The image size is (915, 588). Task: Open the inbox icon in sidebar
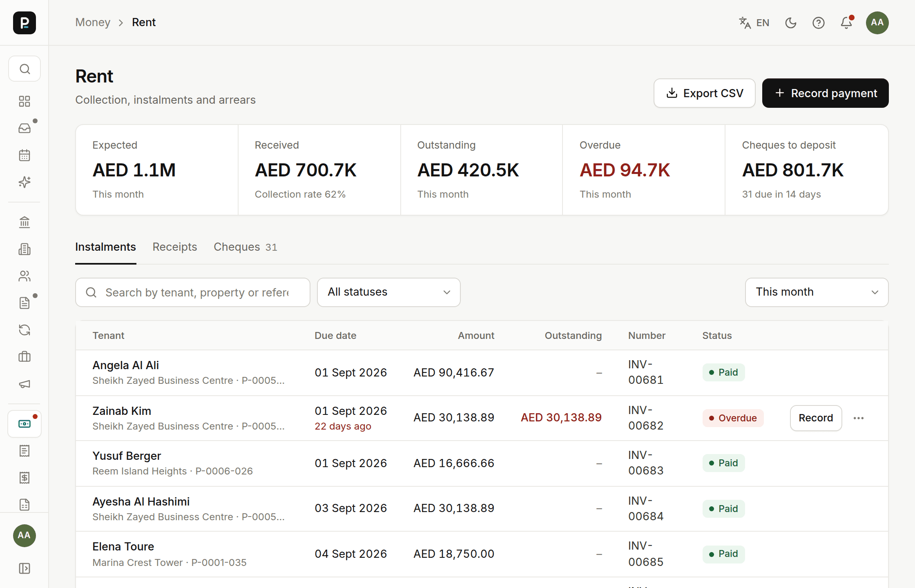(x=25, y=128)
